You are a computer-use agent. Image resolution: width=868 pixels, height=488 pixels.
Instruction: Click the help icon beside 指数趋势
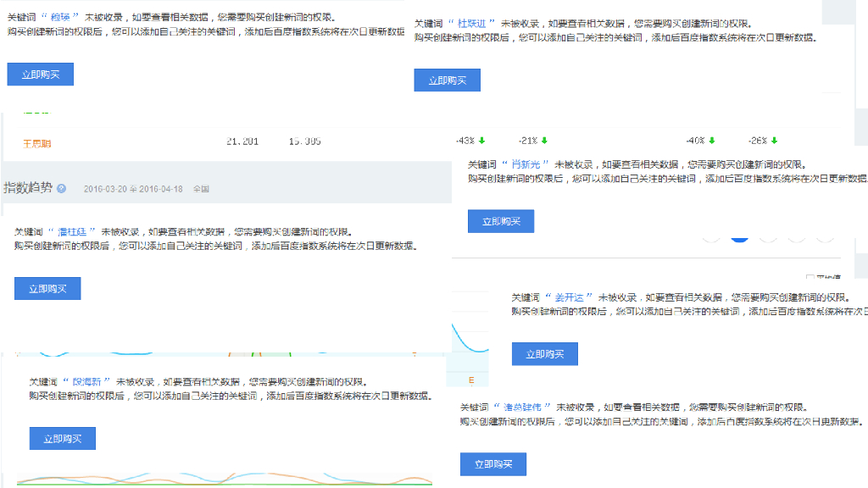click(61, 189)
